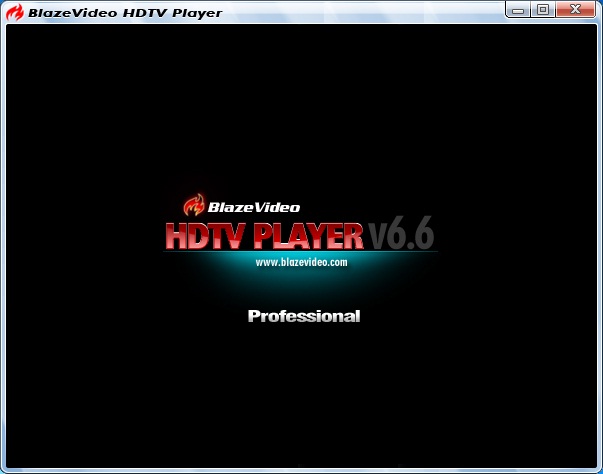Minimize the BlazeVideo HDTV Player window
The image size is (603, 474).
pos(518,9)
